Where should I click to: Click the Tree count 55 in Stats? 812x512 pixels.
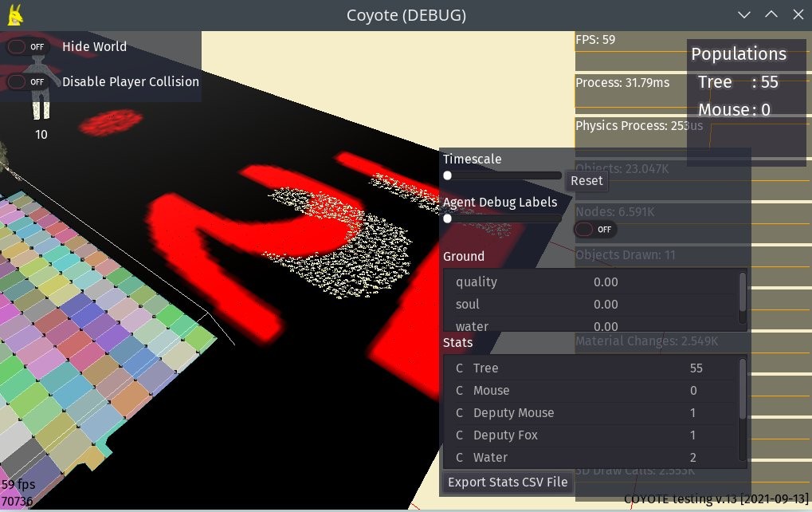(x=696, y=368)
